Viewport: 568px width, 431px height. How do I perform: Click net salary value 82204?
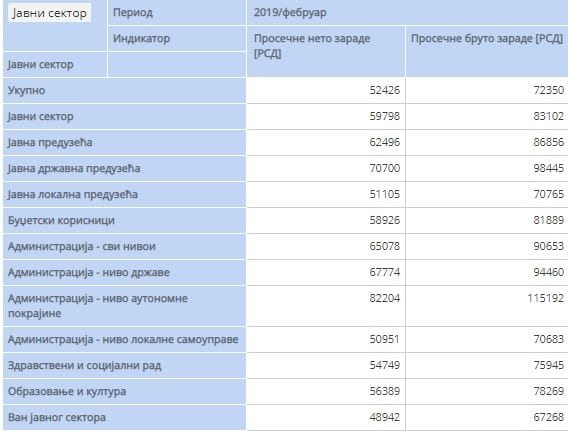click(385, 298)
